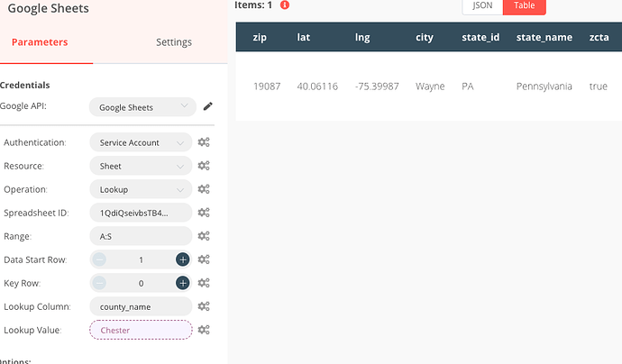Open the Operation dropdown showing Lookup
This screenshot has height=364, width=622.
coord(141,189)
